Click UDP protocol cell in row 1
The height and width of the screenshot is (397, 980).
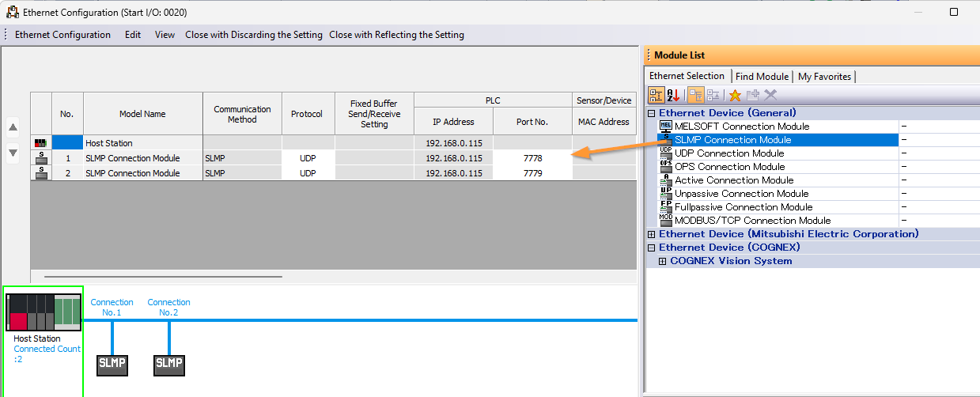(x=308, y=158)
